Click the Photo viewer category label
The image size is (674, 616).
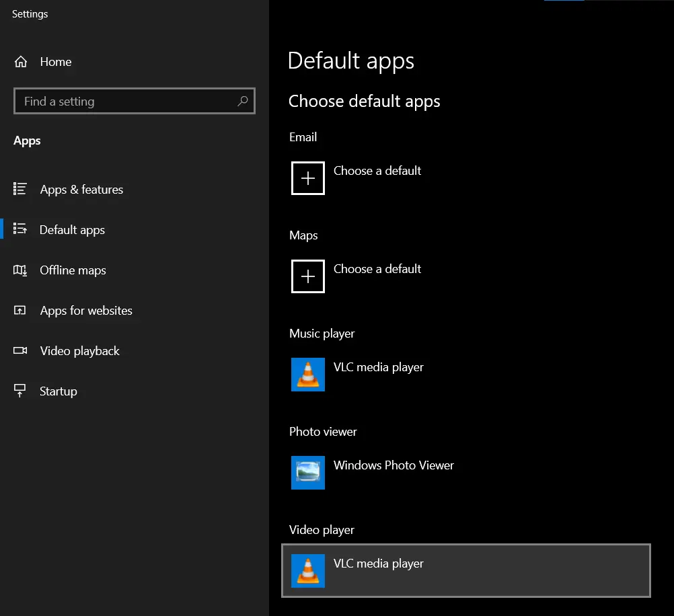(323, 432)
